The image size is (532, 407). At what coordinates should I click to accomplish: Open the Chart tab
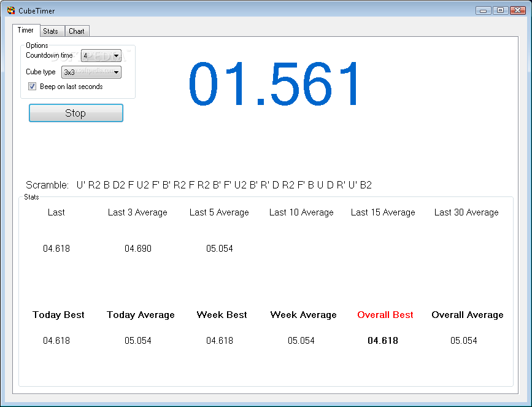pos(77,31)
